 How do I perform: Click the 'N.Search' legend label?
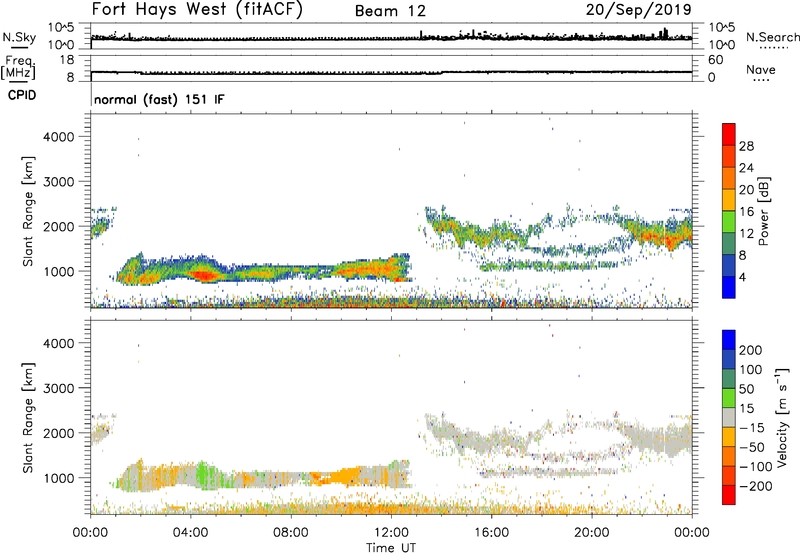pos(773,37)
